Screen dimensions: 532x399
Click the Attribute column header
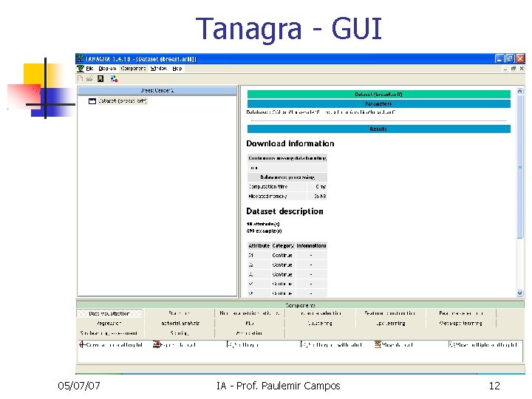coord(259,245)
